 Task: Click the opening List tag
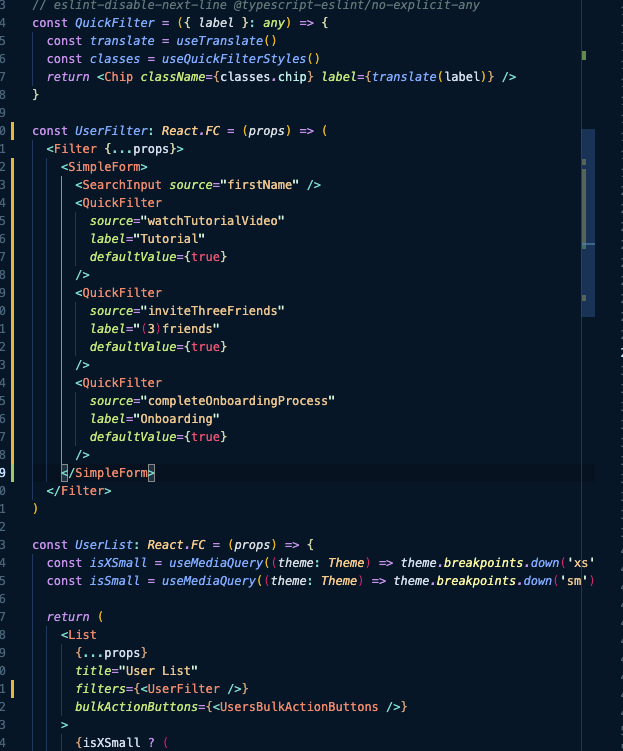click(x=79, y=635)
